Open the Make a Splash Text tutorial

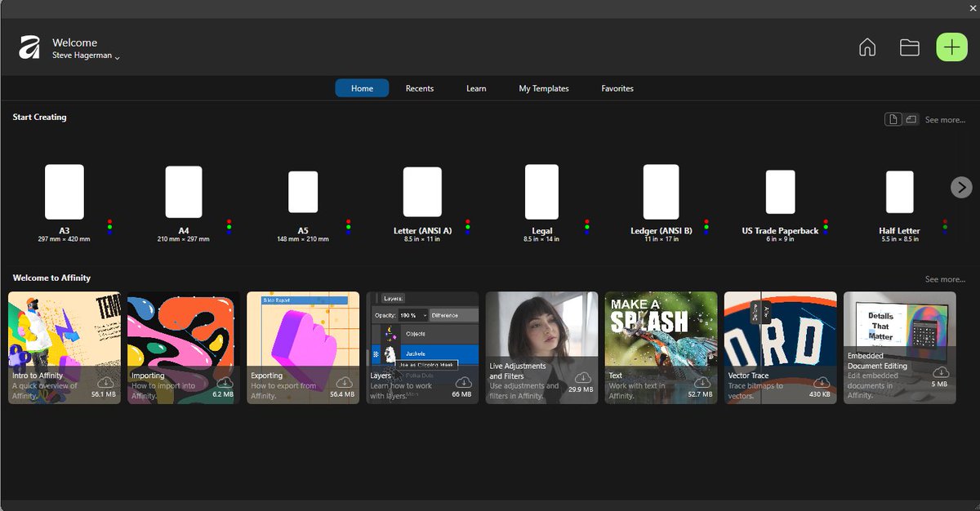coord(661,348)
